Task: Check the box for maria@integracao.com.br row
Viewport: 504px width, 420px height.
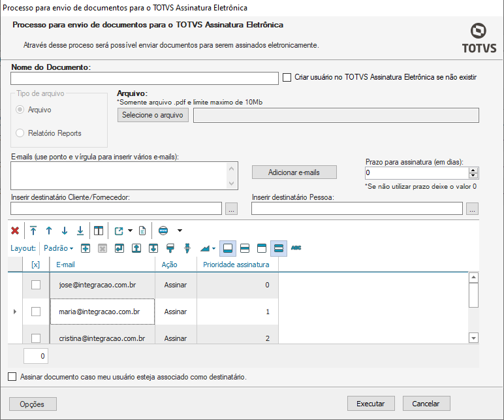Action: (36, 312)
